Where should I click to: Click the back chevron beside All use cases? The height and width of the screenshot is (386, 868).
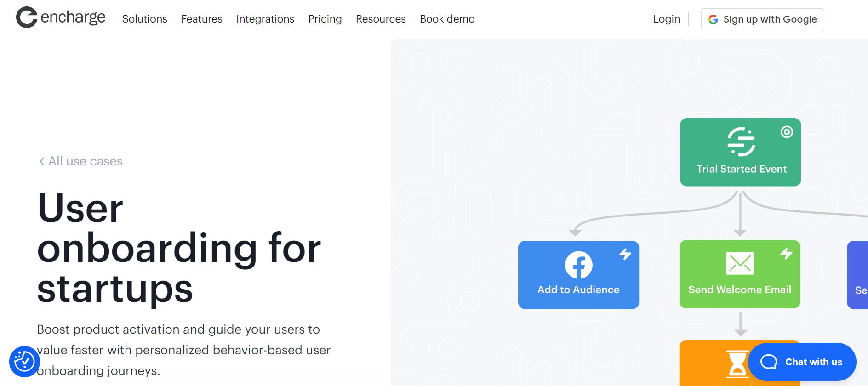click(42, 161)
